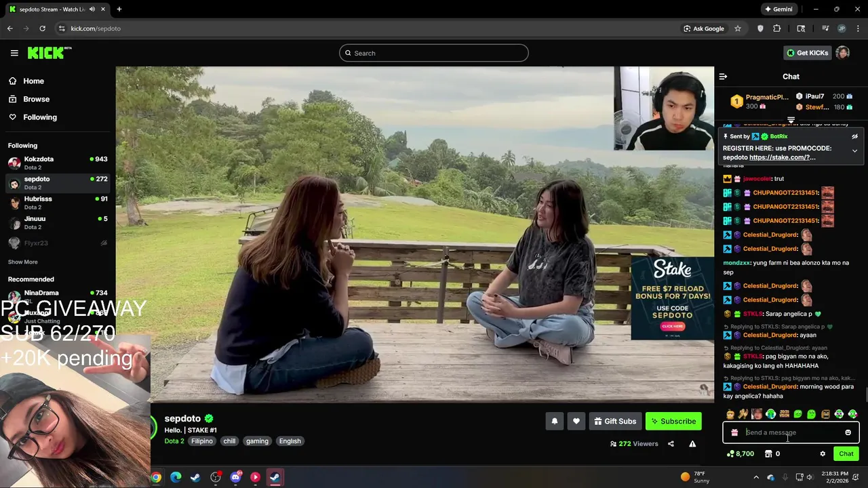
Task: Click 272 Viewers count
Action: tap(634, 444)
